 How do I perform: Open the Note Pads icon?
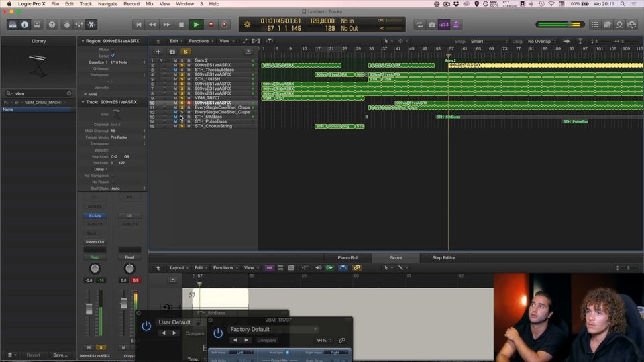[x=608, y=25]
